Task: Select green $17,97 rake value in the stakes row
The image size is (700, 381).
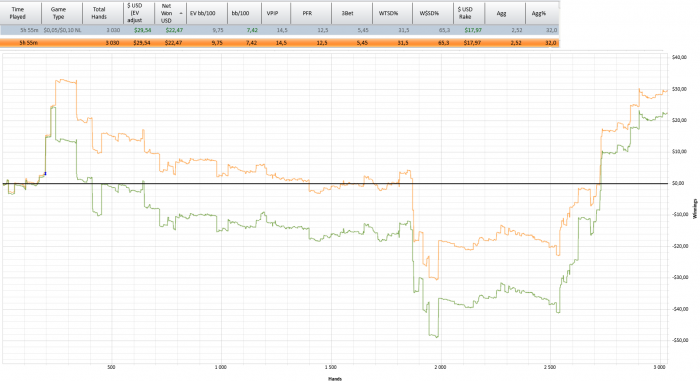Action: coord(473,30)
